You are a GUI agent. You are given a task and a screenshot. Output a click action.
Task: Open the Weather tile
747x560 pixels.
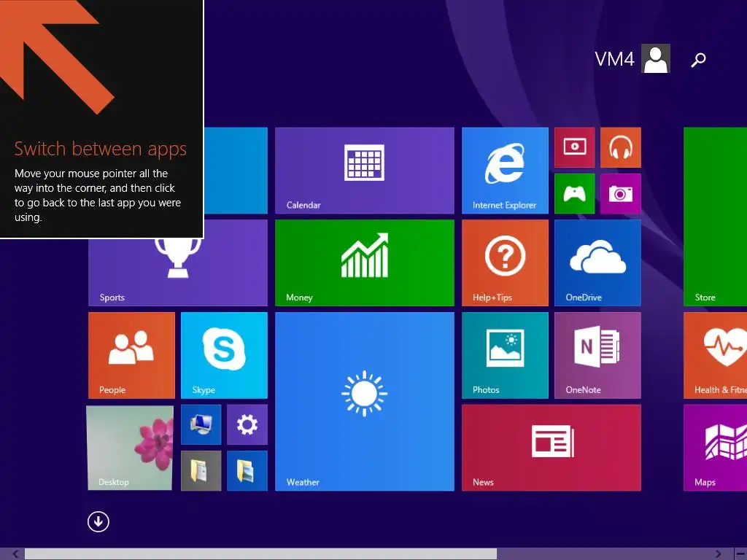(x=365, y=402)
